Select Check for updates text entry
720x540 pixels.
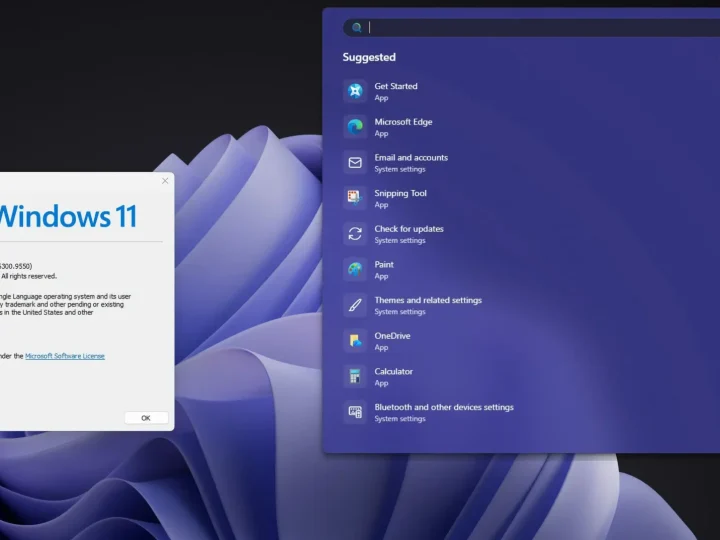409,229
